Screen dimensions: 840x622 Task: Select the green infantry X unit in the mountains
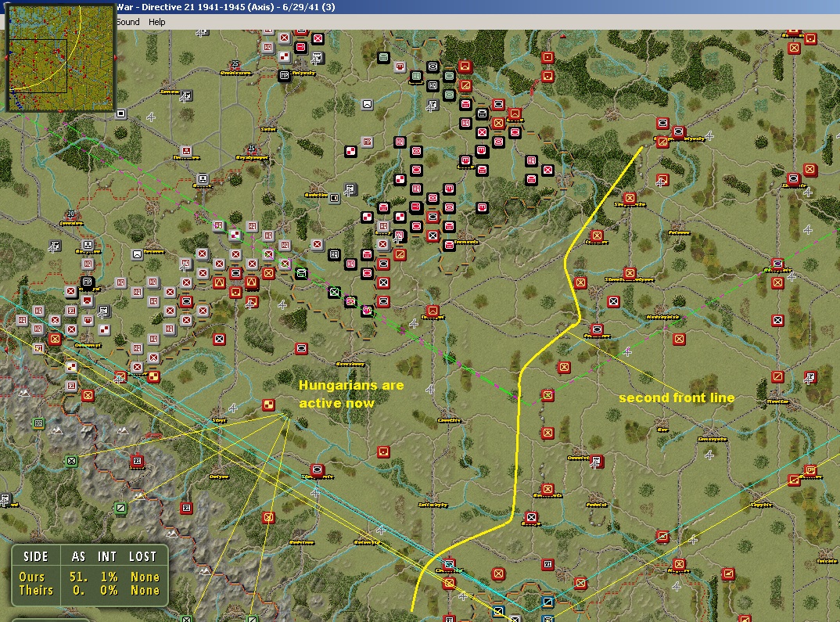[x=71, y=461]
